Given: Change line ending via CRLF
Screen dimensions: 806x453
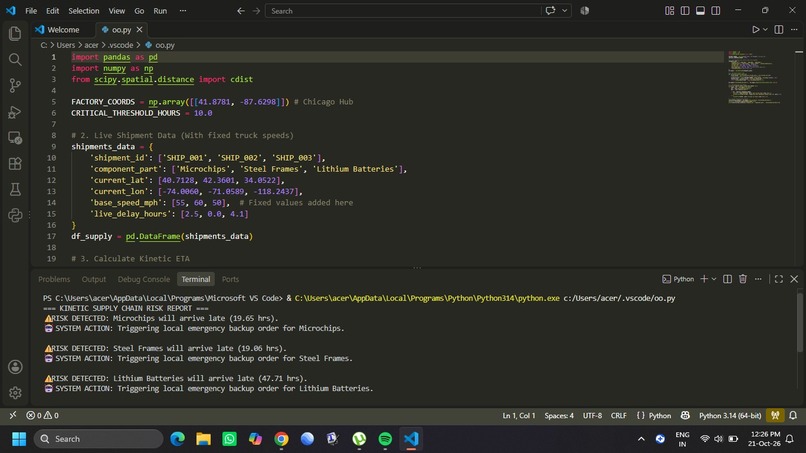Looking at the screenshot, I should click(618, 415).
